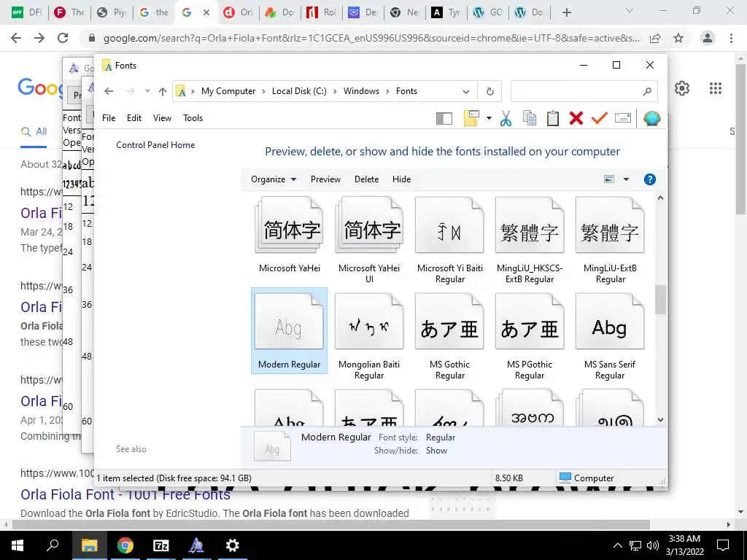This screenshot has width=747, height=560.
Task: Select the Microsoft Yi Baiti Regular font
Action: [x=449, y=241]
